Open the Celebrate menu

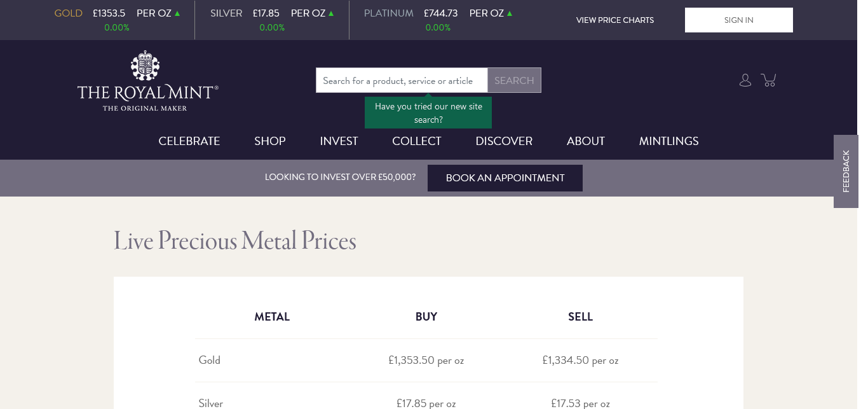point(189,141)
